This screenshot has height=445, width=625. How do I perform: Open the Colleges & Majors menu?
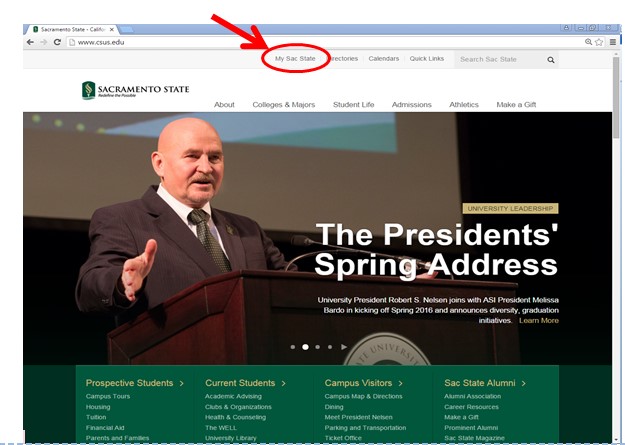(283, 105)
